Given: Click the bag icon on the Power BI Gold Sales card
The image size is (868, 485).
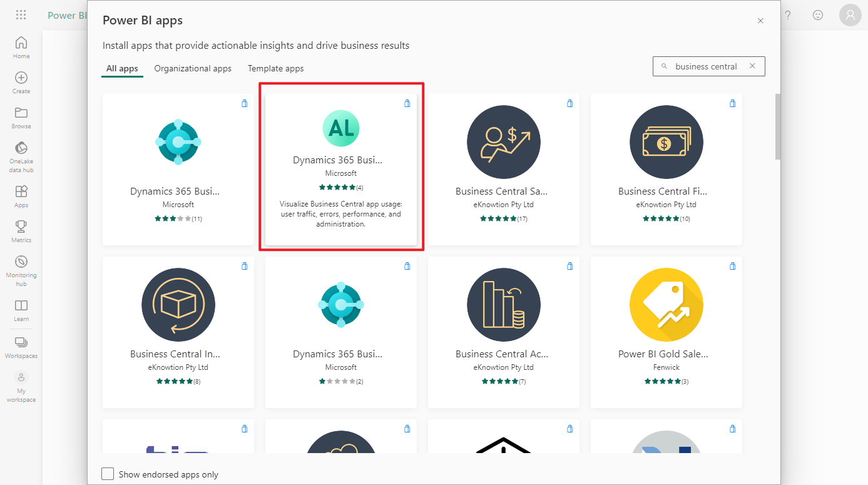Looking at the screenshot, I should [x=732, y=266].
